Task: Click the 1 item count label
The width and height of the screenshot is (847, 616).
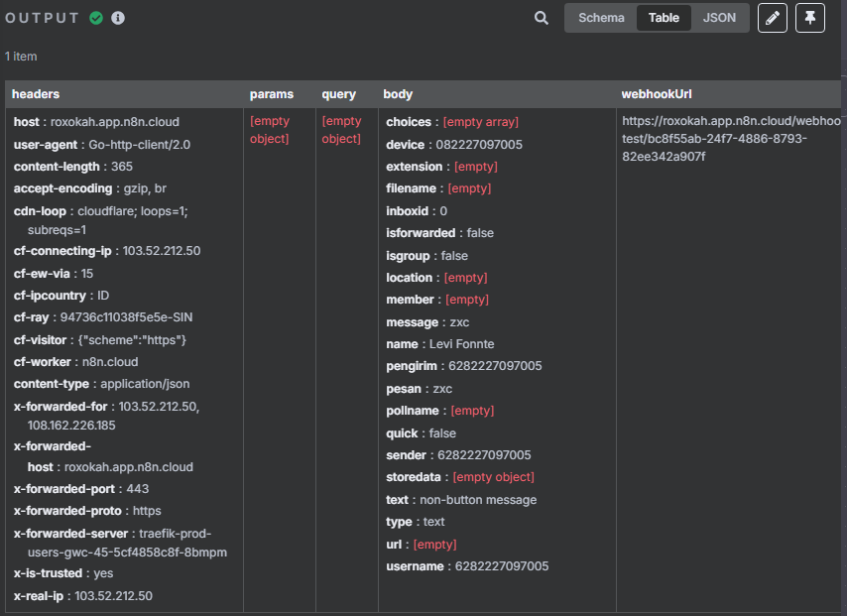Action: click(21, 57)
